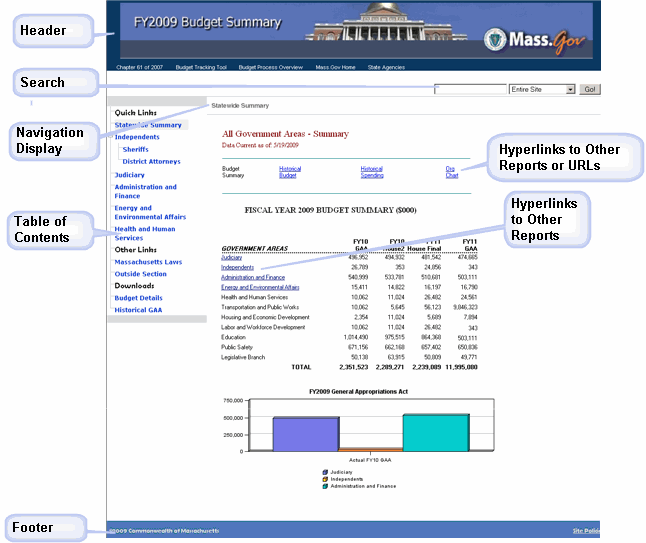Click 2,351,523 total value

pos(353,367)
